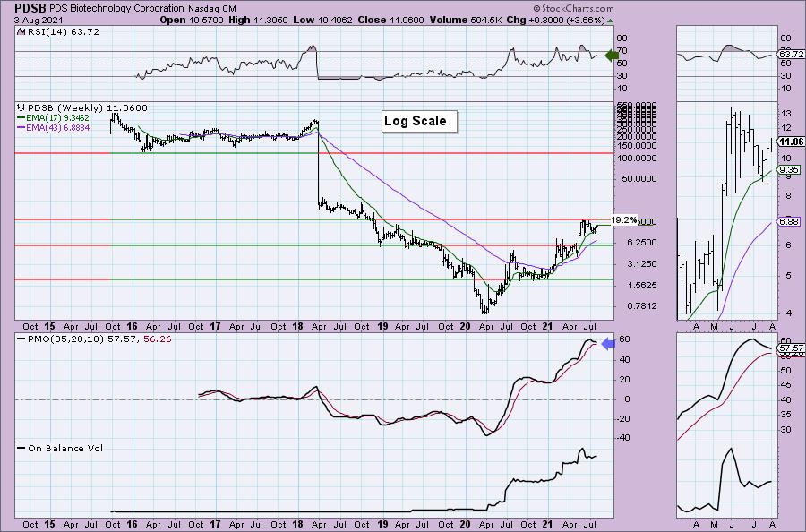Click the '-20' PMO axis label
The width and height of the screenshot is (806, 532).
(623, 419)
